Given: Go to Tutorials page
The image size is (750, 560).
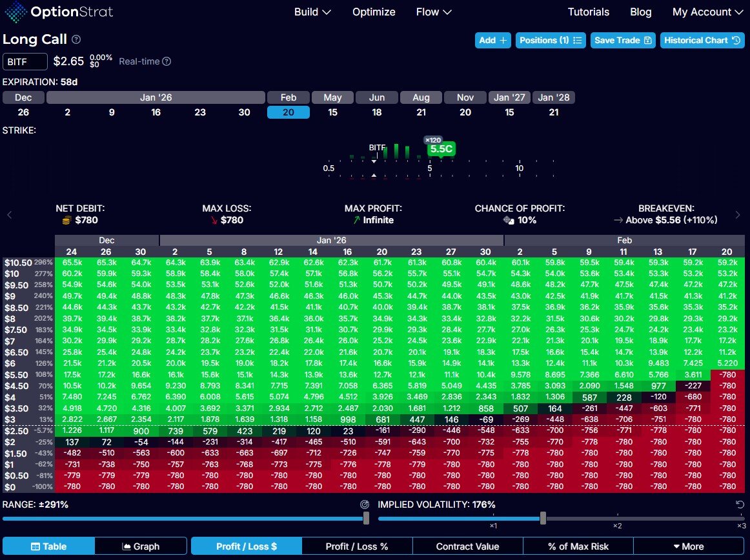Looking at the screenshot, I should 588,12.
